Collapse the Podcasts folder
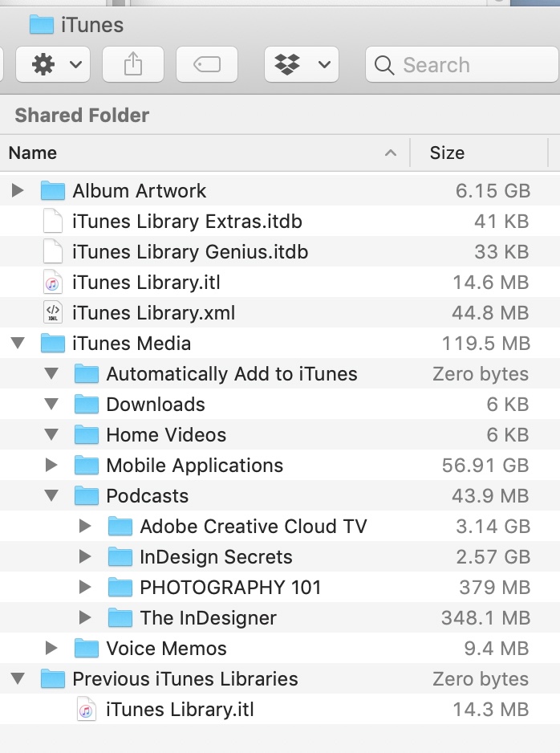This screenshot has width=560, height=753. 51,496
